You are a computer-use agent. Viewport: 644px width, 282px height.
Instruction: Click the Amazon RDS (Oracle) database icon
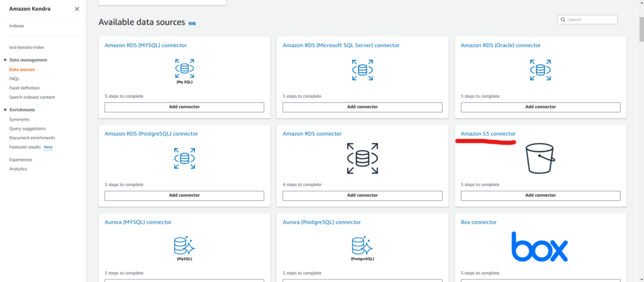[540, 70]
